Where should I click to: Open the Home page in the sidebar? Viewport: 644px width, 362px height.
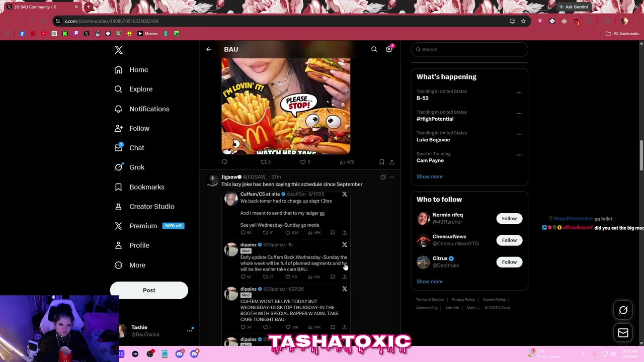[x=131, y=70]
